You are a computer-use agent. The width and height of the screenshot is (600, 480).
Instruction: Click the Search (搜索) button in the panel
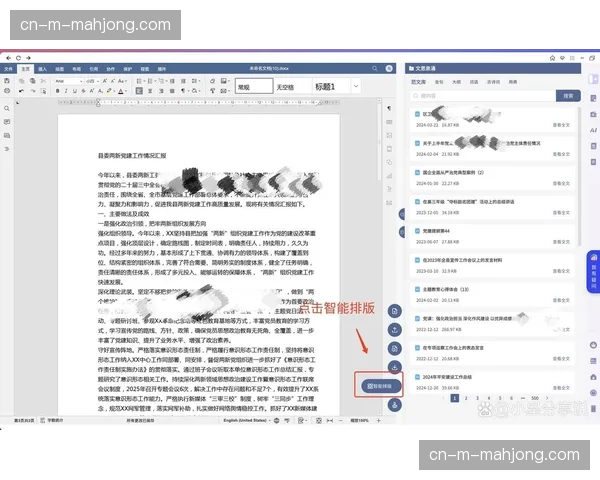(x=568, y=96)
